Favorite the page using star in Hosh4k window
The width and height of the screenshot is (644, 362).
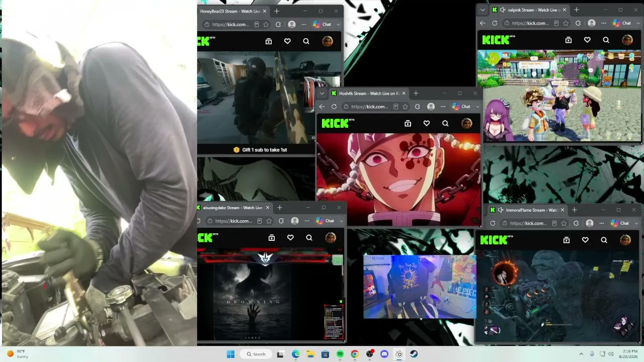(x=405, y=107)
